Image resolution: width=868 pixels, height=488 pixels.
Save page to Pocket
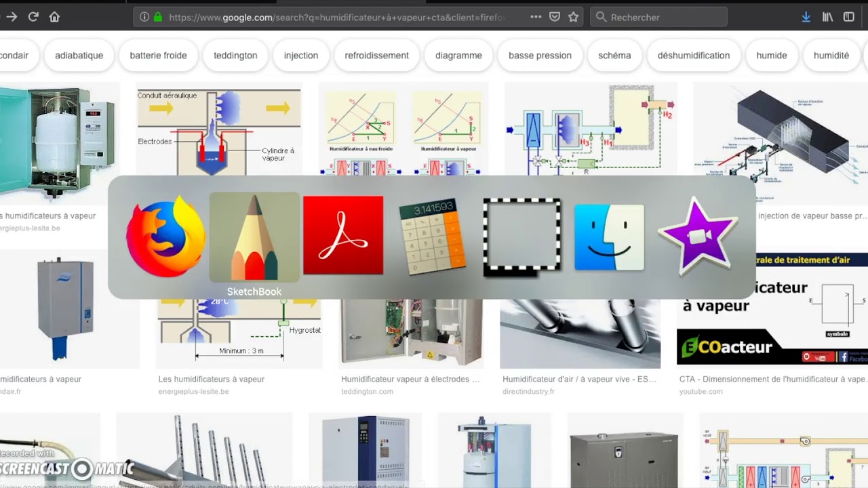coord(555,17)
